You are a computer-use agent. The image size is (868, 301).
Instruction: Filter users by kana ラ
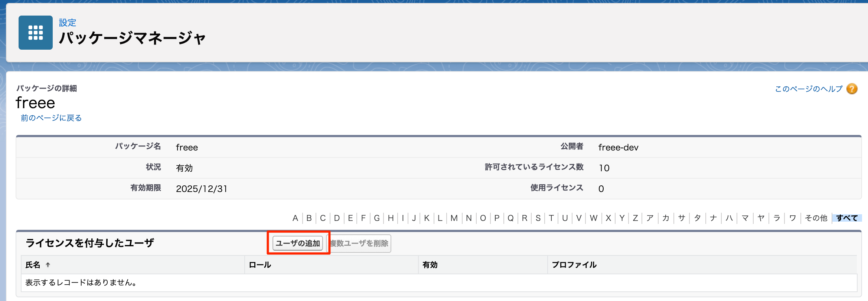click(777, 218)
